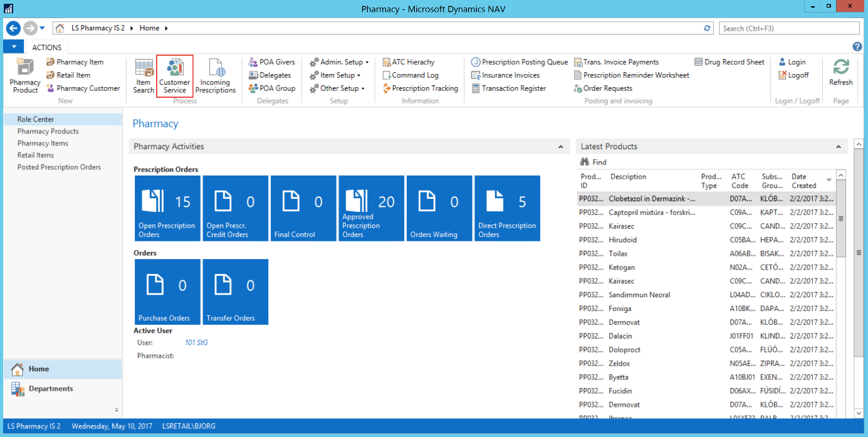Open the Customer Service ribbon icon
868x437 pixels.
click(174, 76)
